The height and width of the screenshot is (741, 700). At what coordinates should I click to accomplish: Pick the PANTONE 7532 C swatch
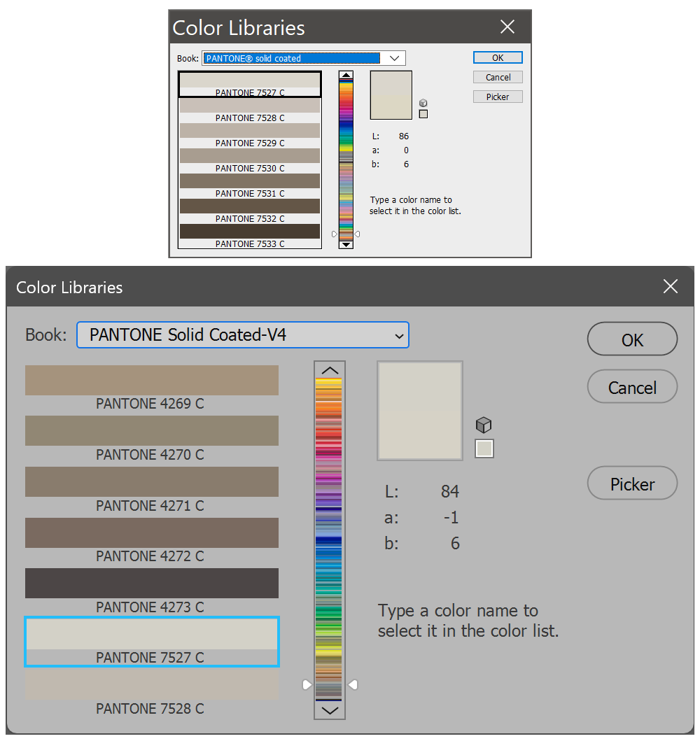point(250,211)
